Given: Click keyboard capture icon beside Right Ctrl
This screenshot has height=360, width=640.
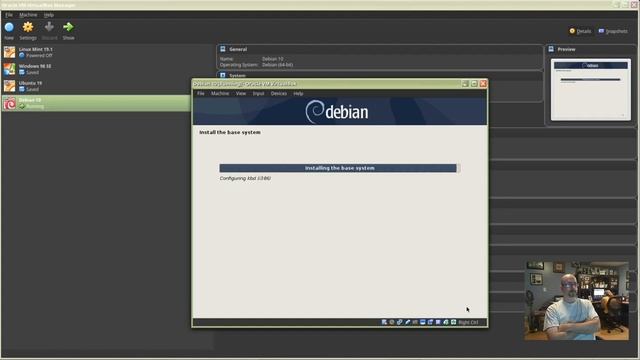Looking at the screenshot, I should 453,322.
